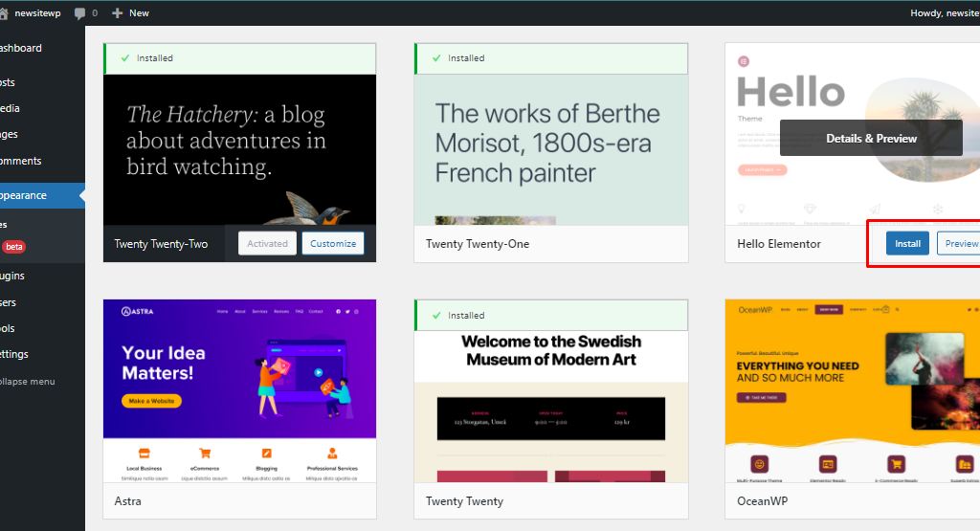Click the OceanWP theme name
Screen dimensions: 980x531
click(x=763, y=501)
